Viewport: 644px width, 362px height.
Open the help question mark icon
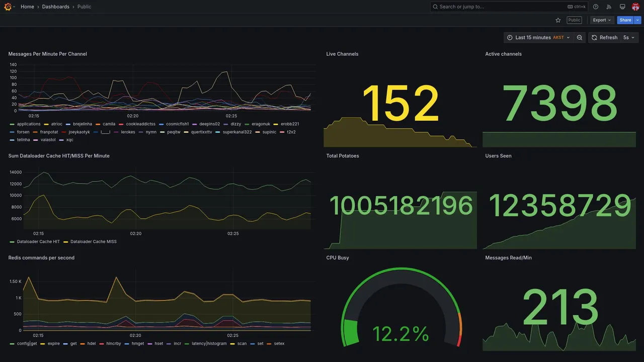coord(596,7)
